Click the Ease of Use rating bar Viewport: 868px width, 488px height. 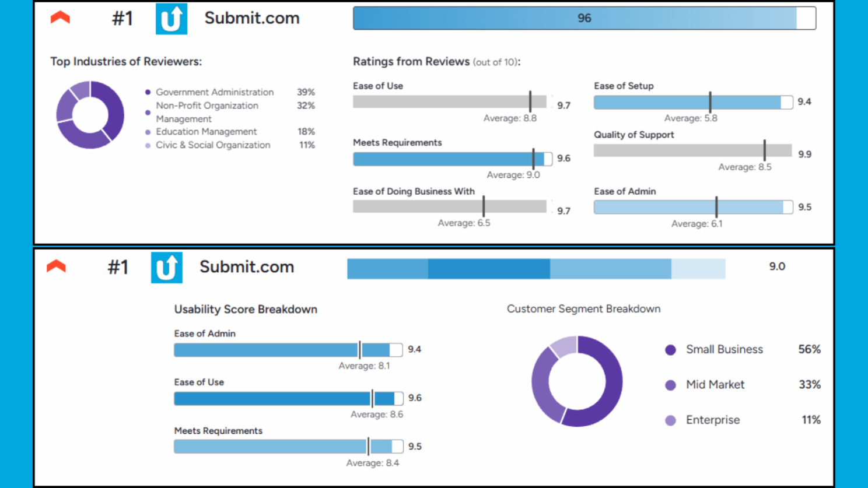(449, 101)
